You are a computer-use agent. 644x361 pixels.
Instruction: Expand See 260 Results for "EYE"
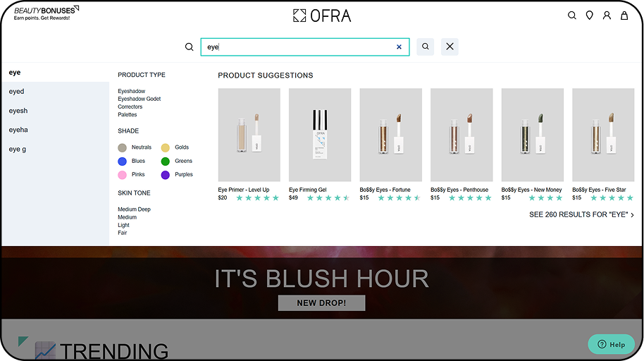pyautogui.click(x=581, y=215)
